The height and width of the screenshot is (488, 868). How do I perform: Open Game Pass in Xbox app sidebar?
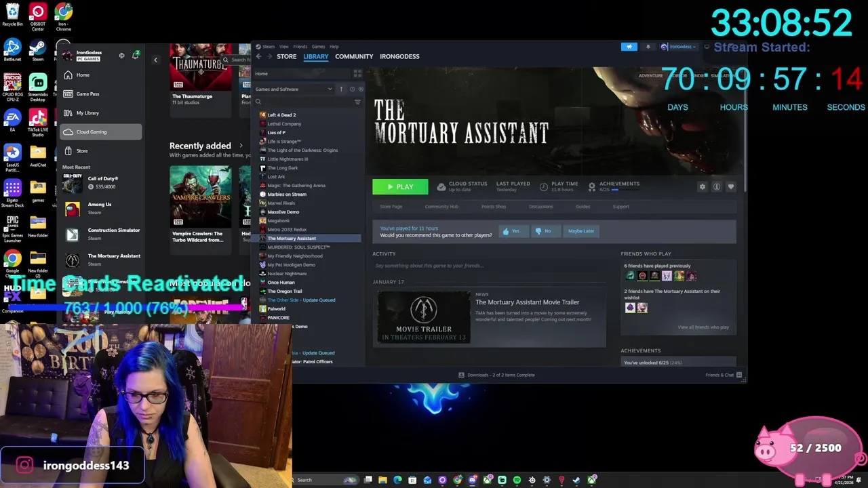tap(100, 94)
